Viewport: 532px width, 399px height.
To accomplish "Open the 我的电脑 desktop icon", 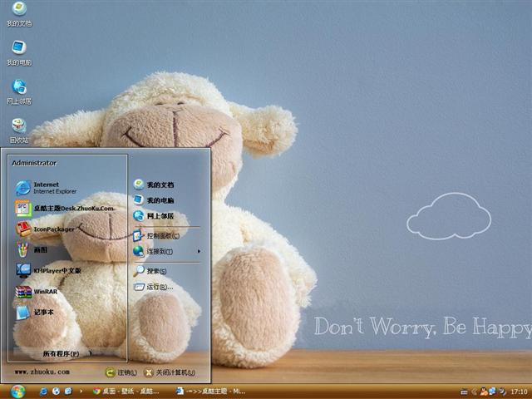I will coord(19,53).
